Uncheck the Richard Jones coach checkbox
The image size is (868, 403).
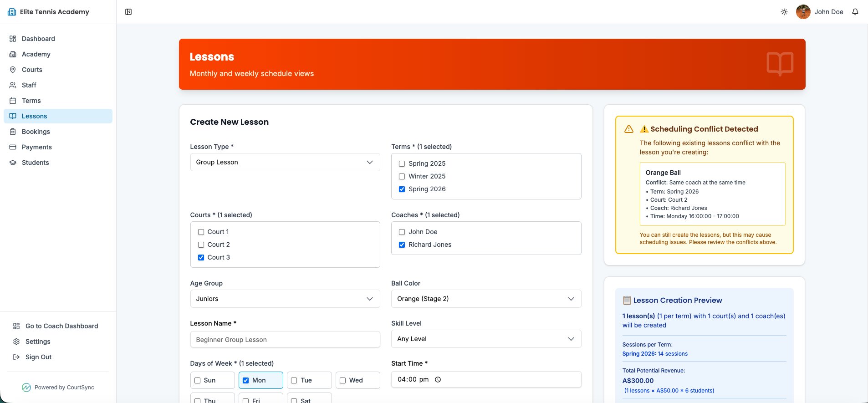tap(402, 245)
